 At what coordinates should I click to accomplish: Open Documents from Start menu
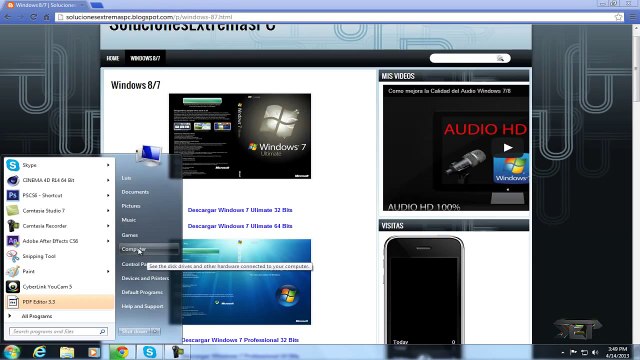click(x=135, y=192)
